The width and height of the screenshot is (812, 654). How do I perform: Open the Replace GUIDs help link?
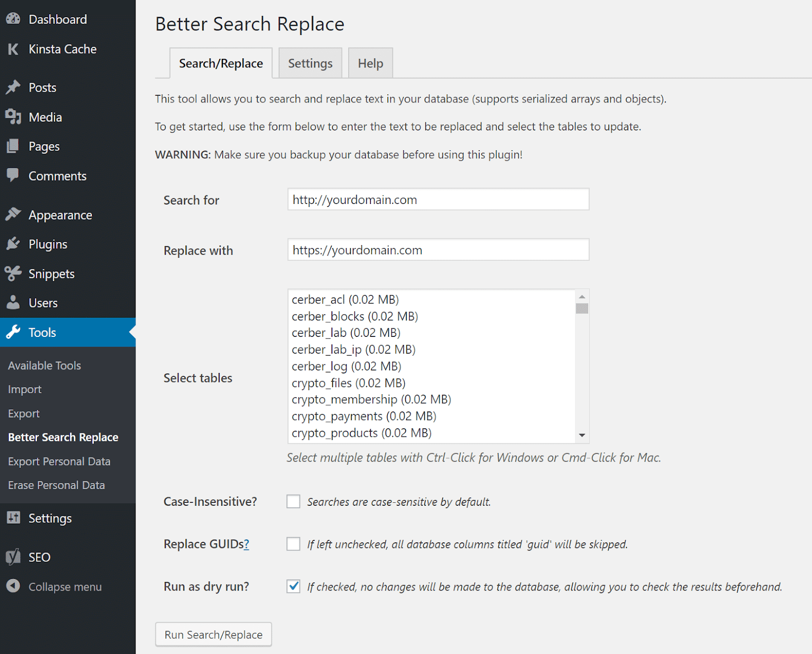(x=247, y=544)
